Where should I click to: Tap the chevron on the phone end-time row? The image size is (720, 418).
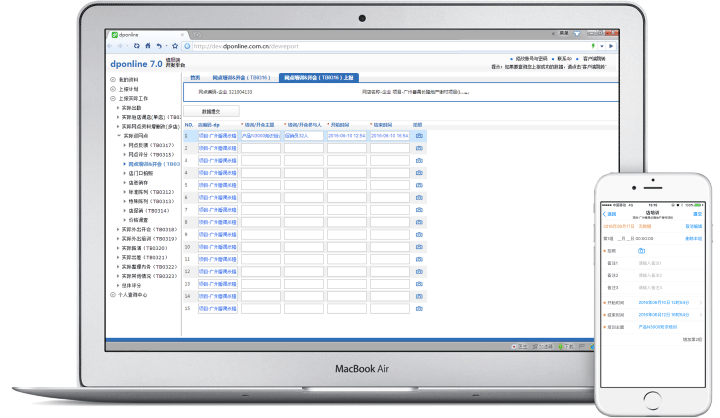point(701,315)
